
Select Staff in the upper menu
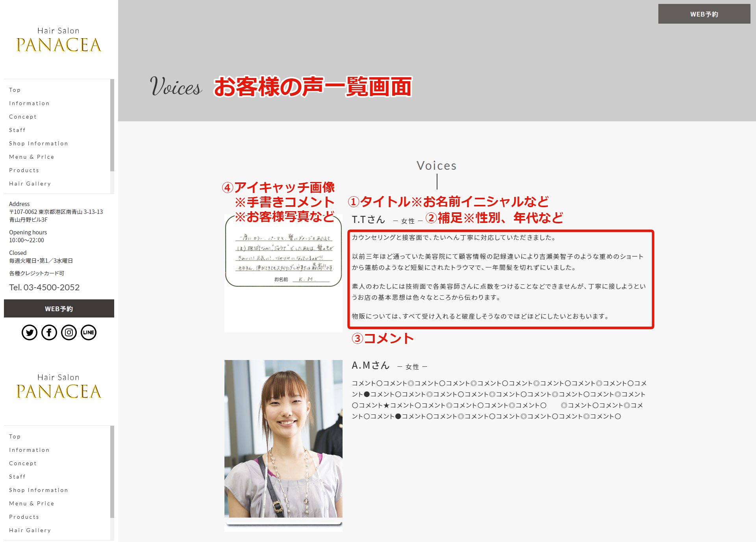click(17, 130)
